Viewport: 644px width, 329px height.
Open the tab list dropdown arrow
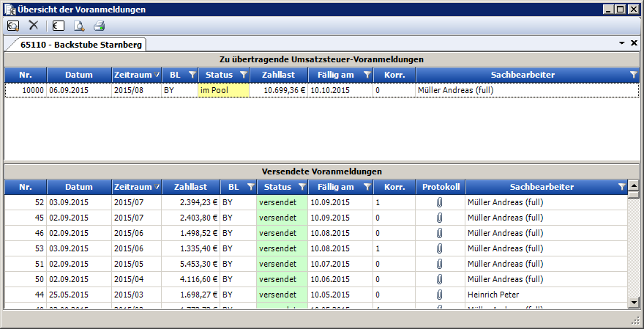tap(621, 43)
